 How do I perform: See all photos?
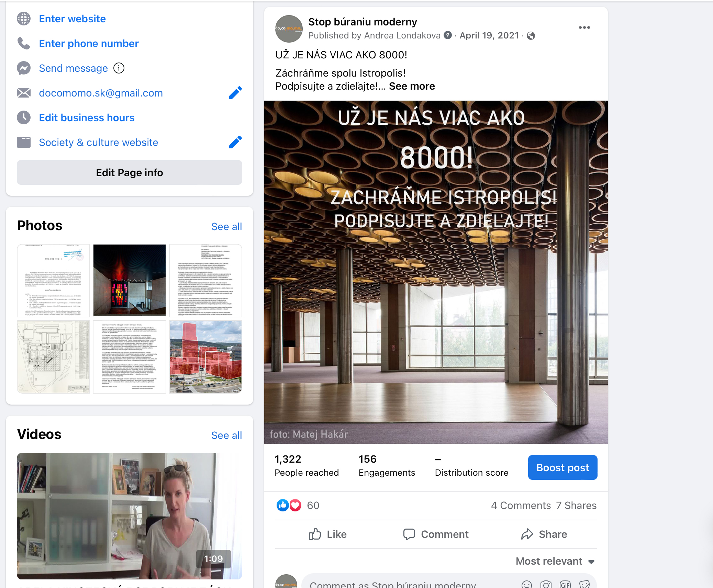coord(226,226)
